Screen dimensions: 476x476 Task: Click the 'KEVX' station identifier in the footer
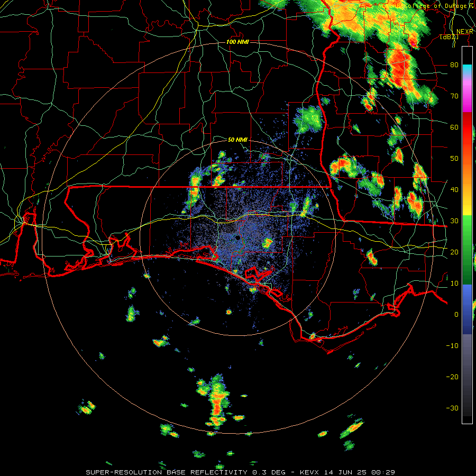(309, 472)
